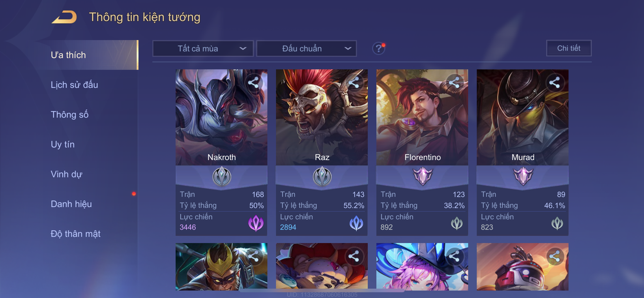Click Nakroth's purple battle power emblem
Viewport: 644px width, 298px height.
pyautogui.click(x=256, y=223)
